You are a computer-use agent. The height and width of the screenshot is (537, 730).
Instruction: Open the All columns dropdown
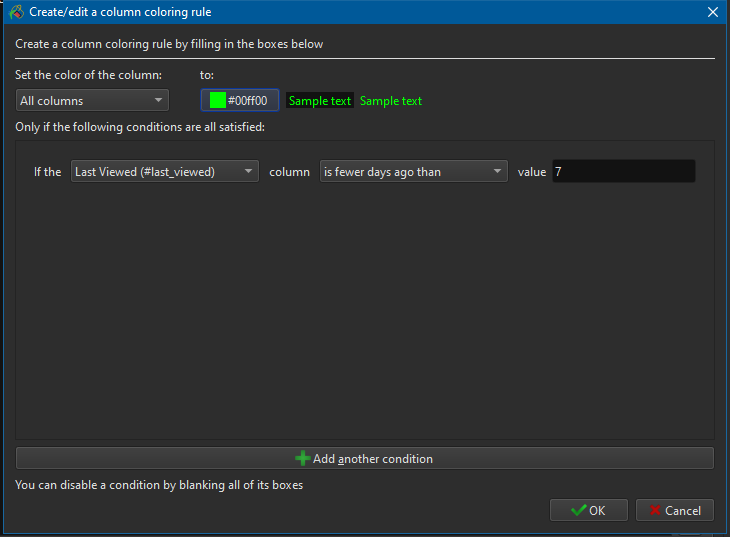pyautogui.click(x=92, y=101)
